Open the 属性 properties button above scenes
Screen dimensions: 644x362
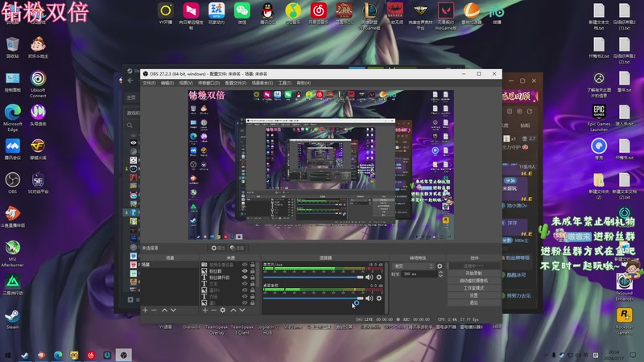(217, 248)
